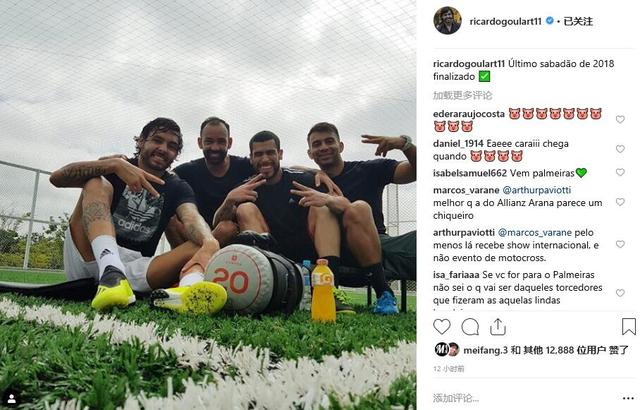Viewport: 640px width, 410px height.
Task: Toggle the following (已关注) button
Action: pyautogui.click(x=578, y=21)
